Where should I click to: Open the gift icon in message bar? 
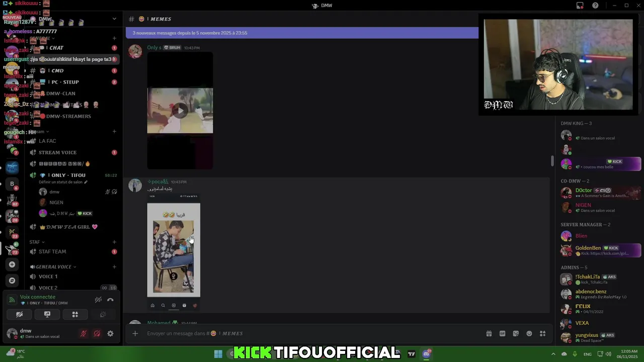[x=489, y=333]
